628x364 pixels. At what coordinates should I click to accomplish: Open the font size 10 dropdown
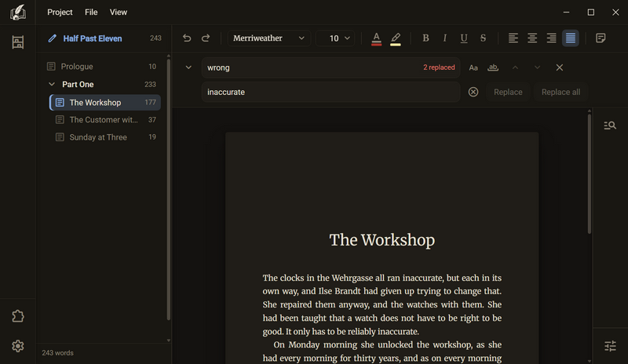(336, 38)
